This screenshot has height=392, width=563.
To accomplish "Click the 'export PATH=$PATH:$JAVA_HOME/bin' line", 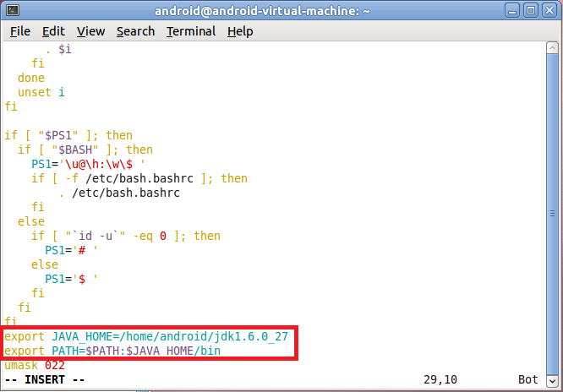I will pos(112,351).
